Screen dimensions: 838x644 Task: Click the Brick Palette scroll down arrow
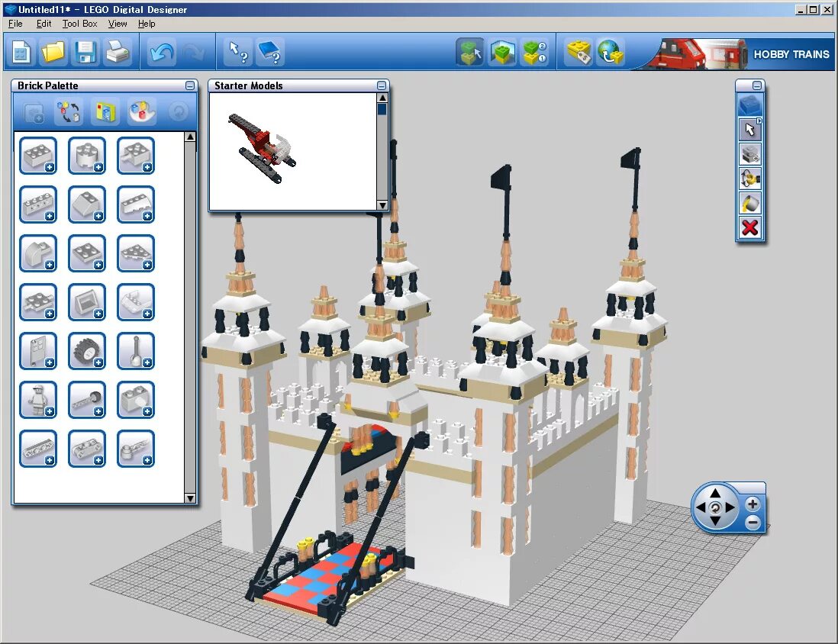190,498
